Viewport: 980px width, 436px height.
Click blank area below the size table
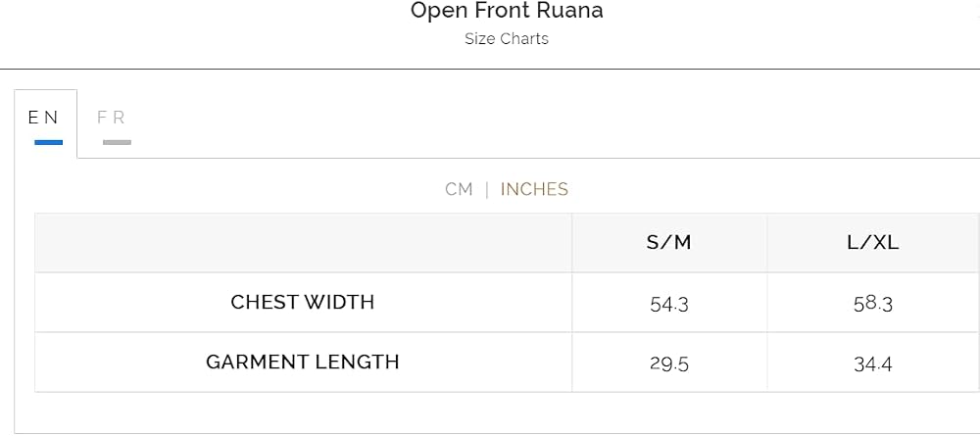[497, 412]
